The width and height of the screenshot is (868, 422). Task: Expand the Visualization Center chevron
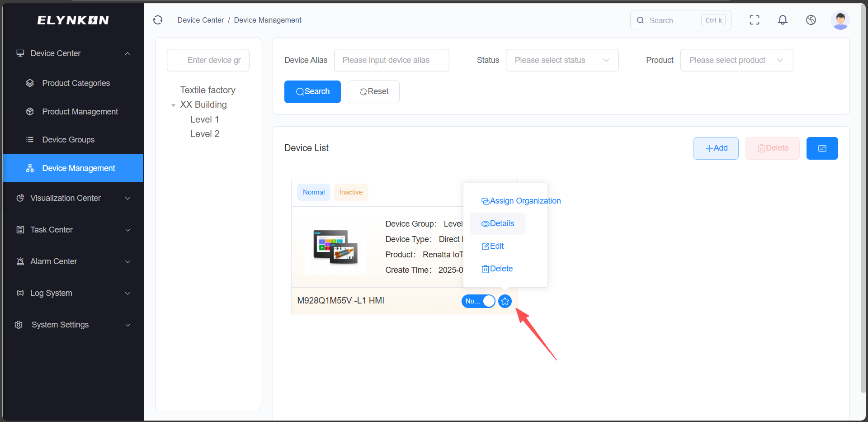128,198
